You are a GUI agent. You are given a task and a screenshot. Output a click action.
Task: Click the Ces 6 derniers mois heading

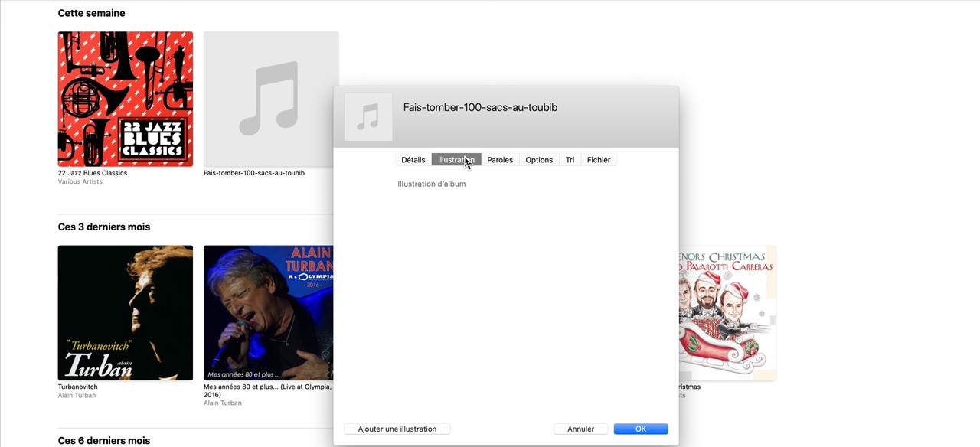pos(104,441)
